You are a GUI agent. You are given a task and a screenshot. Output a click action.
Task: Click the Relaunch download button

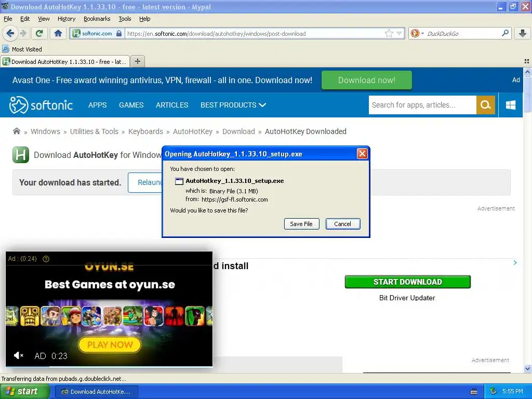(x=145, y=182)
